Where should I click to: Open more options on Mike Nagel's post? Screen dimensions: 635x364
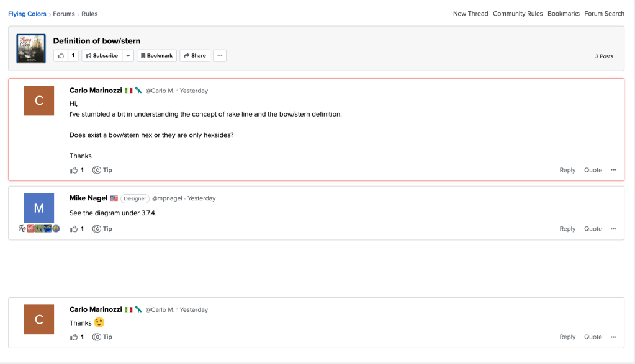[x=613, y=229]
